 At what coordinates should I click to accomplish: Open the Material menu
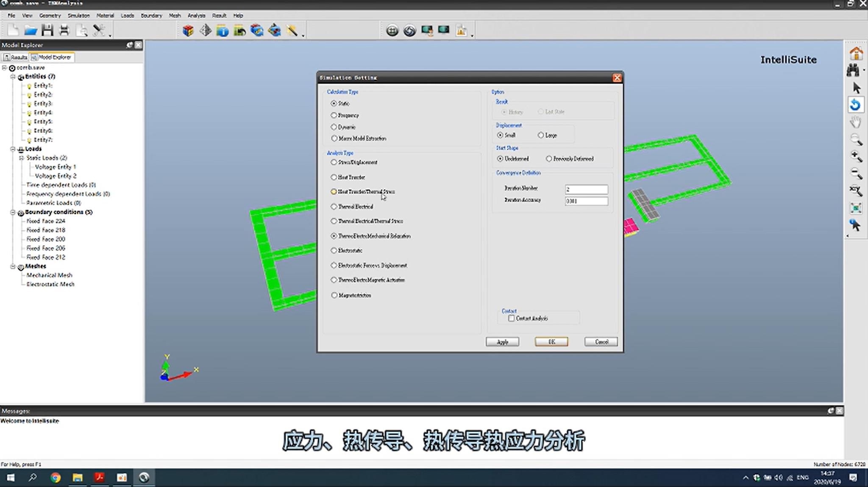tap(105, 16)
